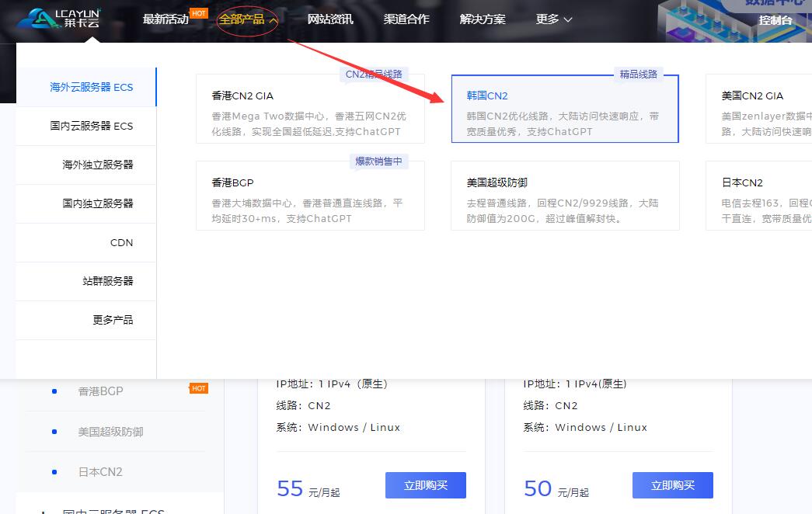Click the 香港大埔数据中心 description text
The width and height of the screenshot is (812, 514).
pyautogui.click(x=307, y=210)
